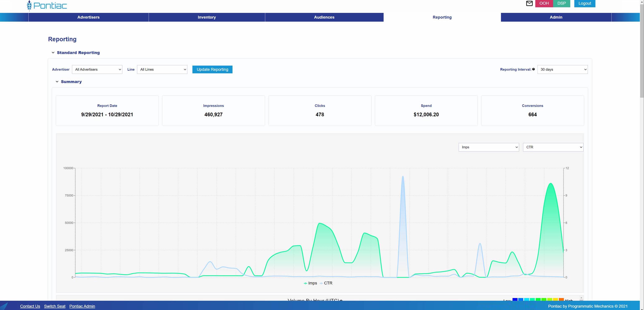The width and height of the screenshot is (644, 310).
Task: Click the Clicks value 478
Action: 320,115
